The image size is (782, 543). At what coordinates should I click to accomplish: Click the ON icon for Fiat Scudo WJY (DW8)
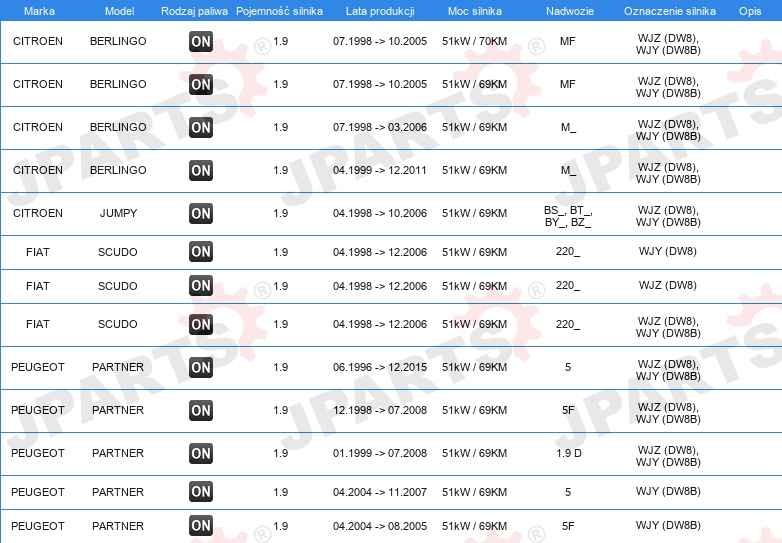201,251
